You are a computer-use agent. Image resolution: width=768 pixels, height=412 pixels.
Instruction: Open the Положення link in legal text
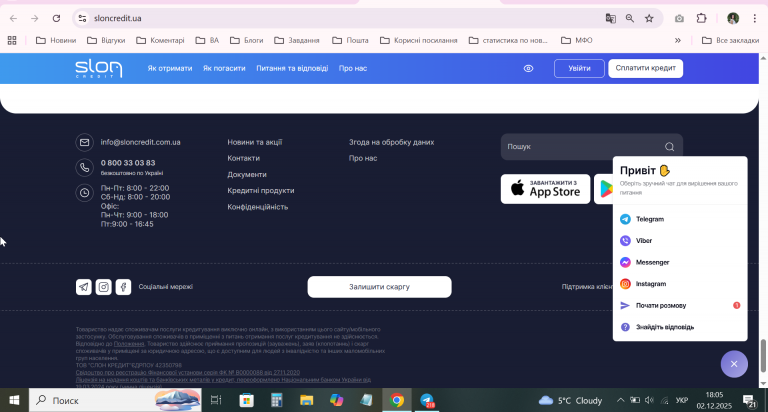coord(129,344)
